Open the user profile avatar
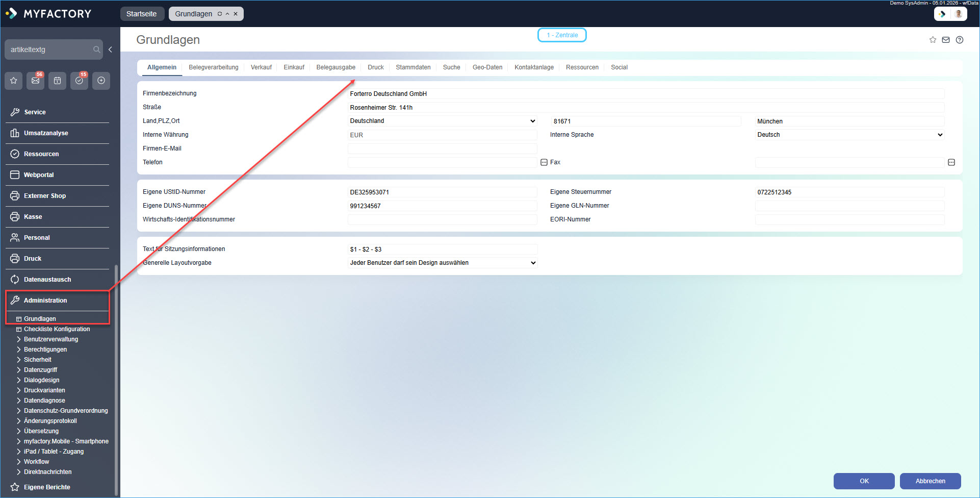This screenshot has width=980, height=498. click(x=959, y=14)
